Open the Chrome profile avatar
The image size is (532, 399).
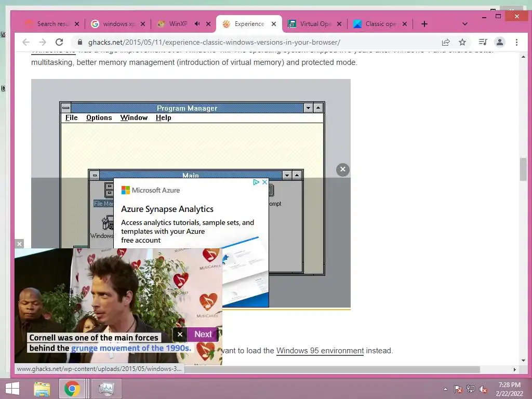(499, 42)
